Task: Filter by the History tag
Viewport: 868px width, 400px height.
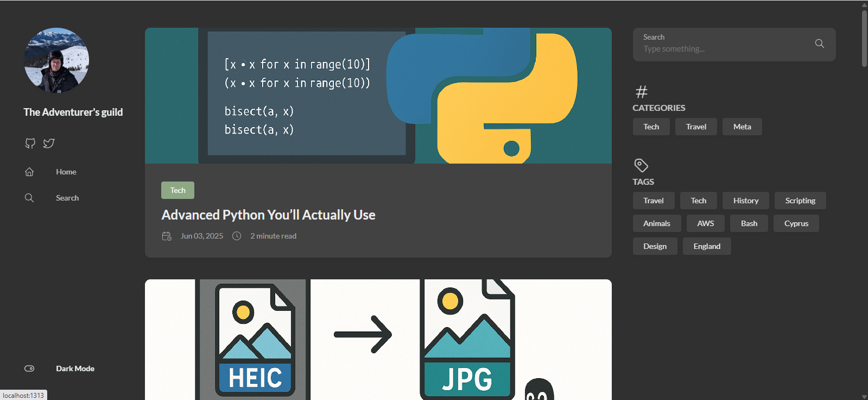Action: 746,201
